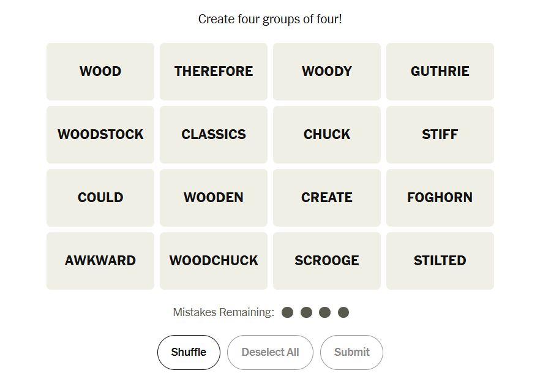The width and height of the screenshot is (551, 392).
Task: Pick the GUTHRIE tile
Action: (440, 72)
